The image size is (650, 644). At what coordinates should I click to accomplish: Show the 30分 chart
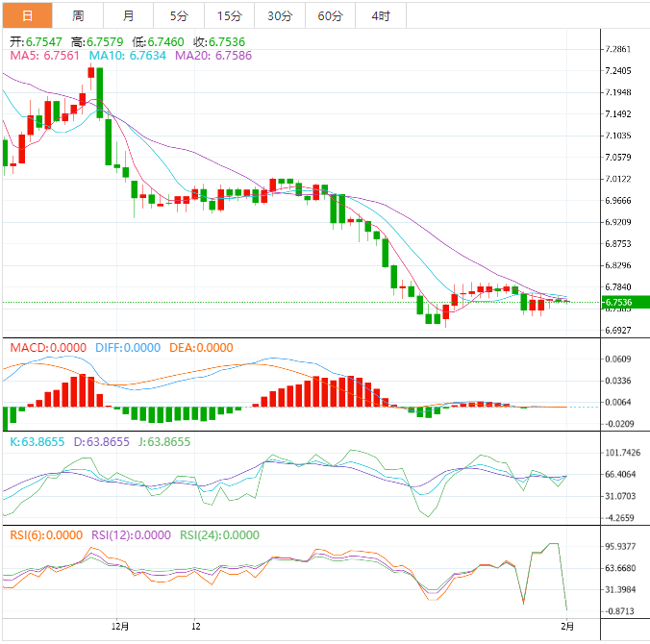point(280,15)
